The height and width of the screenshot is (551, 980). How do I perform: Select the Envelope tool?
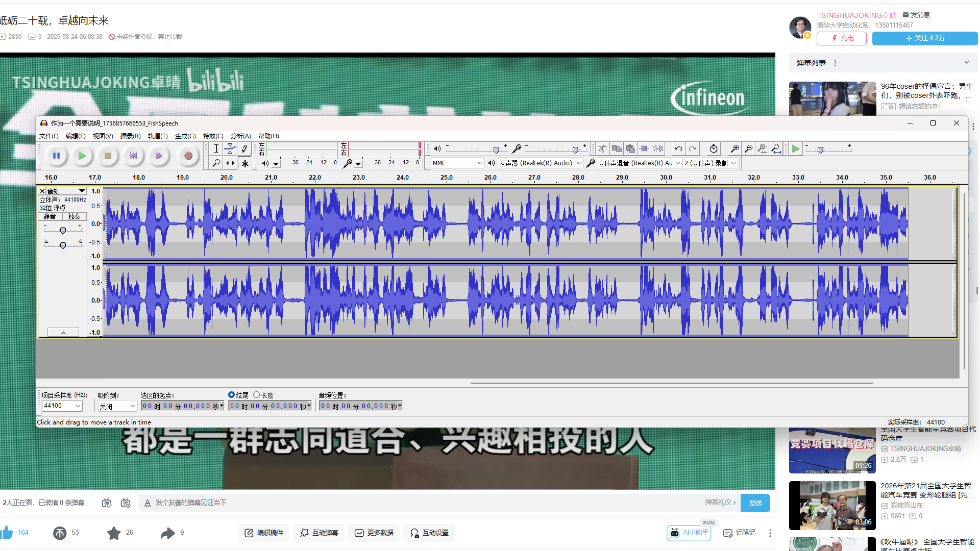click(230, 148)
